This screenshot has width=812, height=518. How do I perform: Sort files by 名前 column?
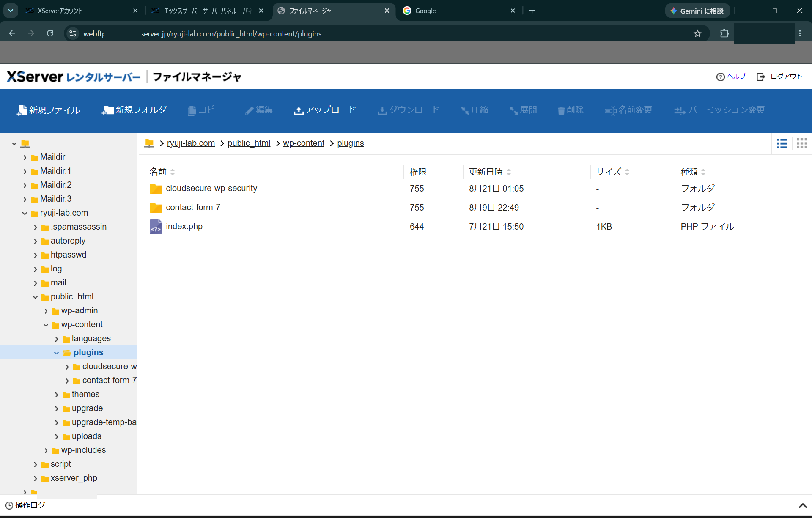tap(162, 172)
